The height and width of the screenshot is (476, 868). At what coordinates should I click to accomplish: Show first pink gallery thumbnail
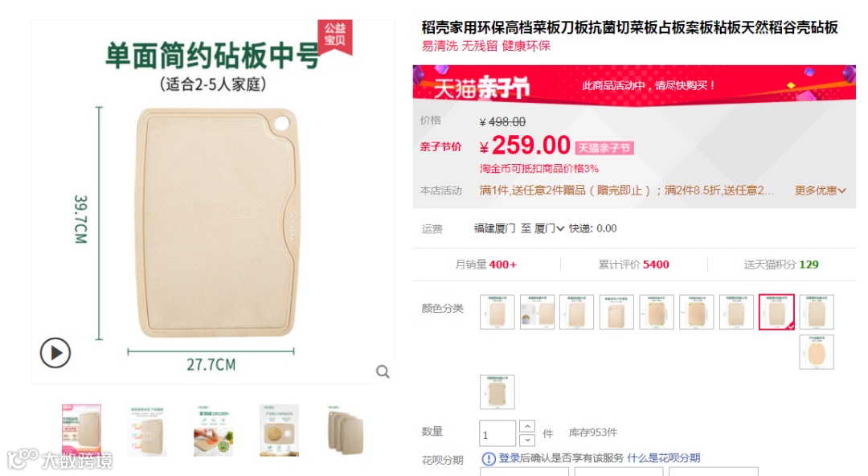tap(81, 430)
